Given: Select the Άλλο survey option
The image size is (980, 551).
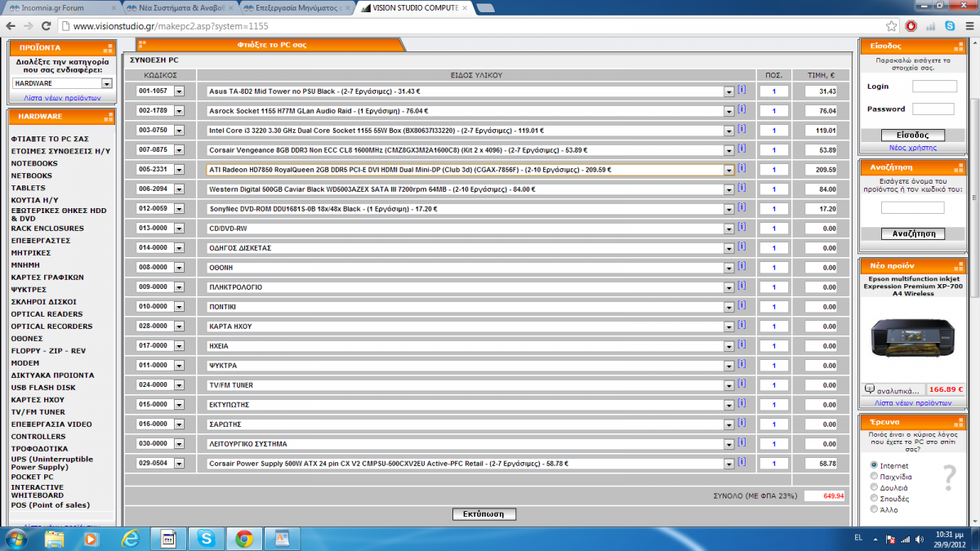Looking at the screenshot, I should pos(875,509).
